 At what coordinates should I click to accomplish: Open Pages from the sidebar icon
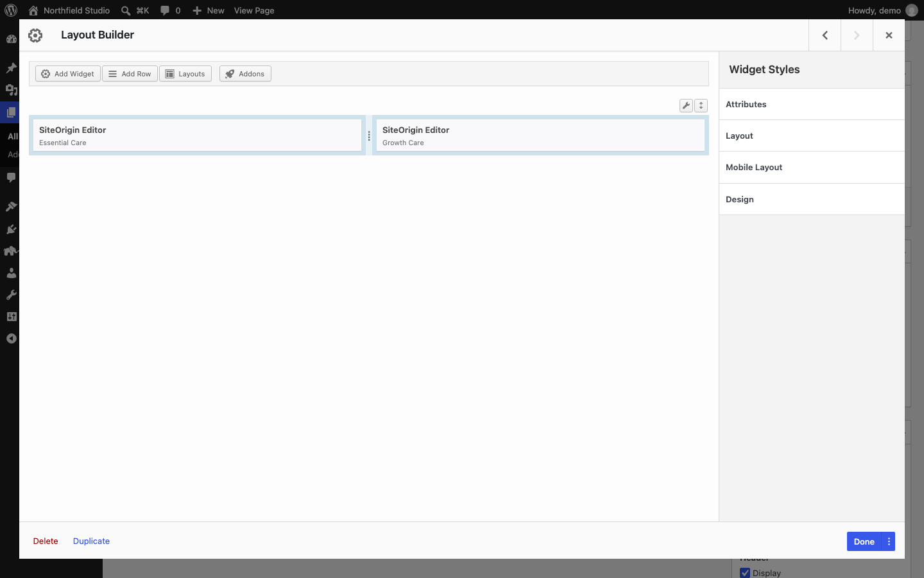11,112
